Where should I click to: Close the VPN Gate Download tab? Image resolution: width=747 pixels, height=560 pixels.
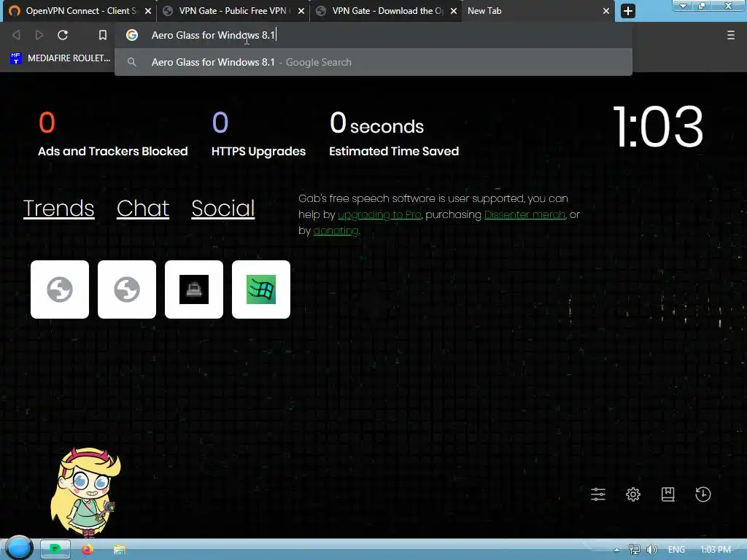click(454, 10)
